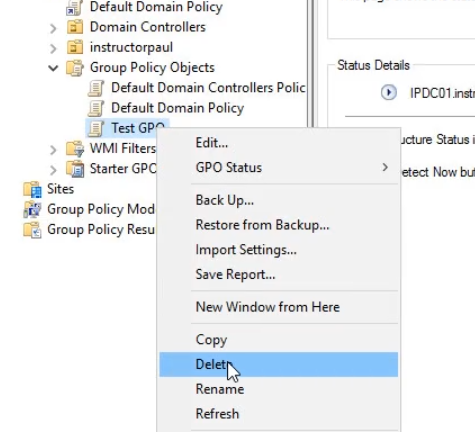Click the WMI Filters folder icon

75,149
